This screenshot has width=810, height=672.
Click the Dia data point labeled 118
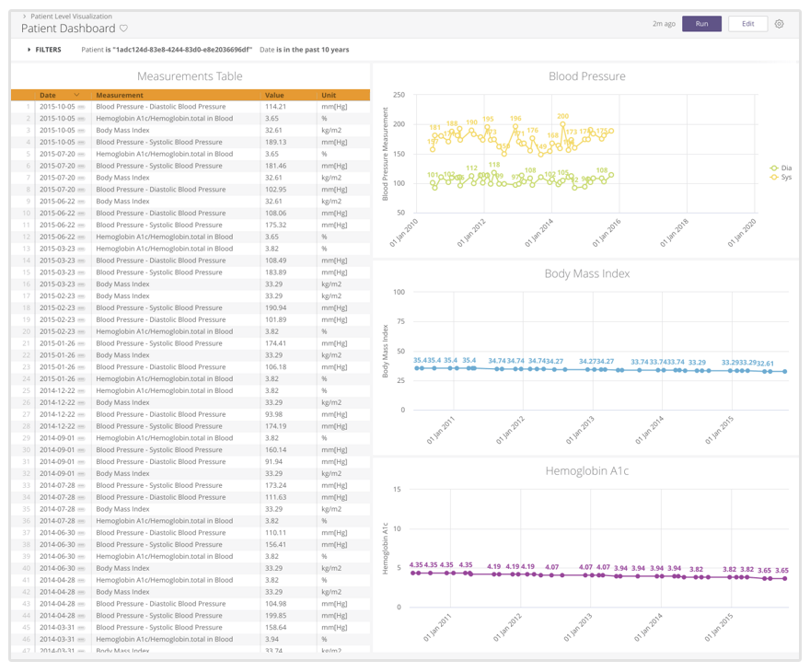tap(494, 173)
